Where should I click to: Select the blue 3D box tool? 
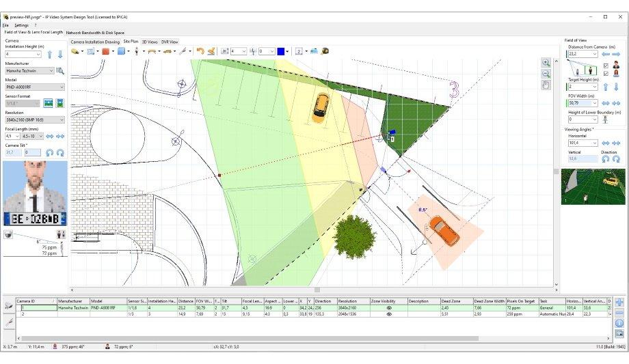tap(121, 51)
